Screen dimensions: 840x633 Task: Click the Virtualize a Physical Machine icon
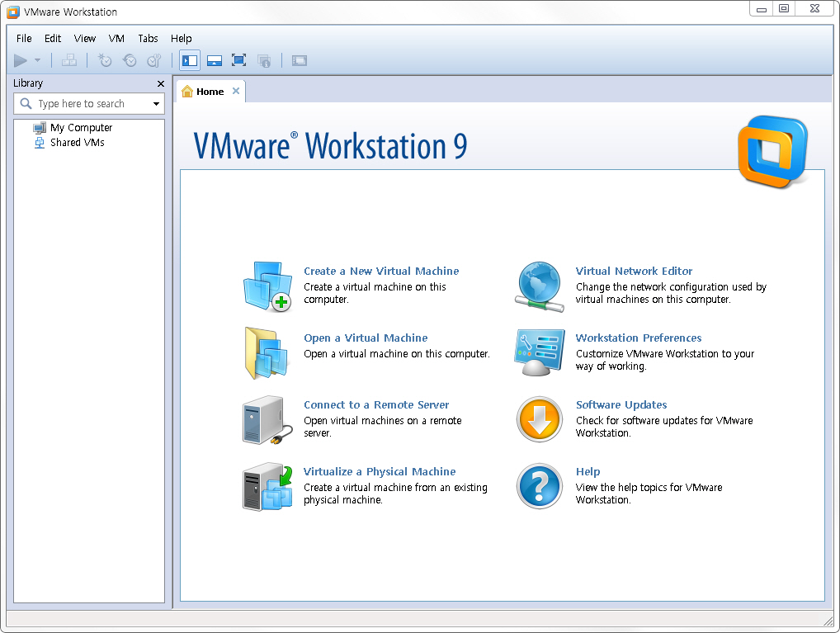267,487
